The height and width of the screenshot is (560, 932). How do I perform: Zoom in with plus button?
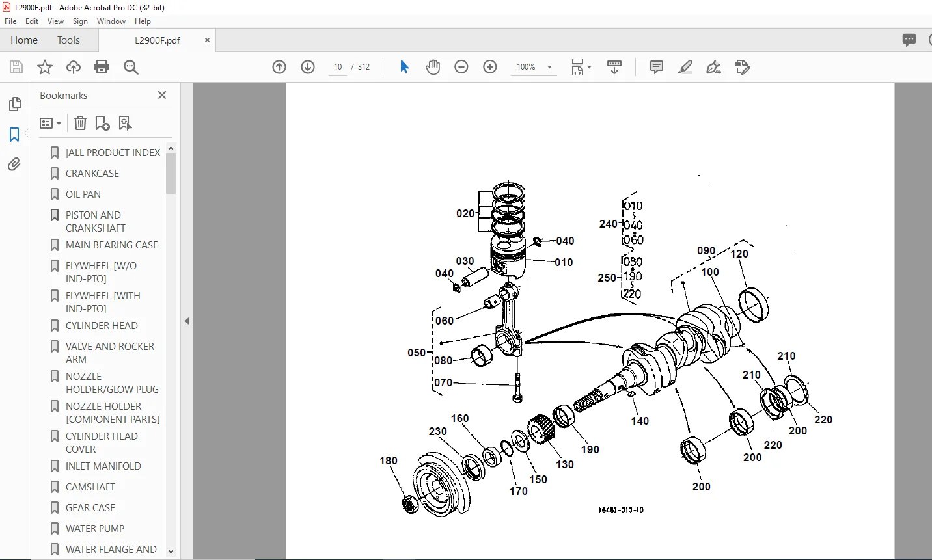coord(490,67)
